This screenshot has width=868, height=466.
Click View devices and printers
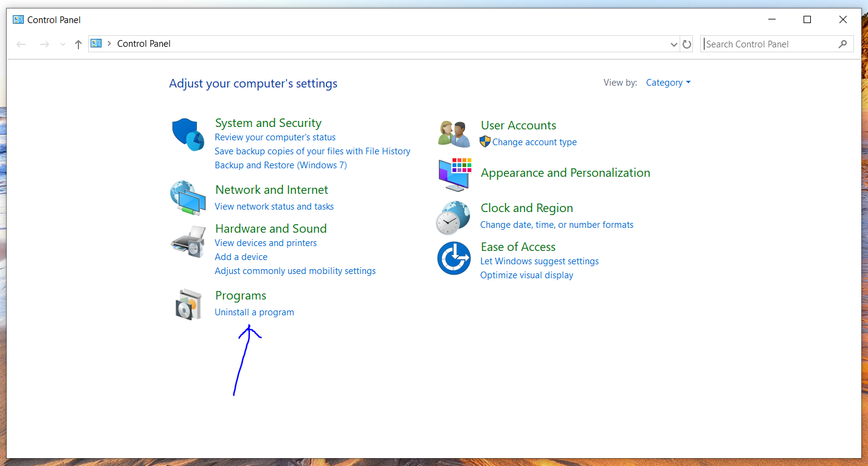click(266, 243)
